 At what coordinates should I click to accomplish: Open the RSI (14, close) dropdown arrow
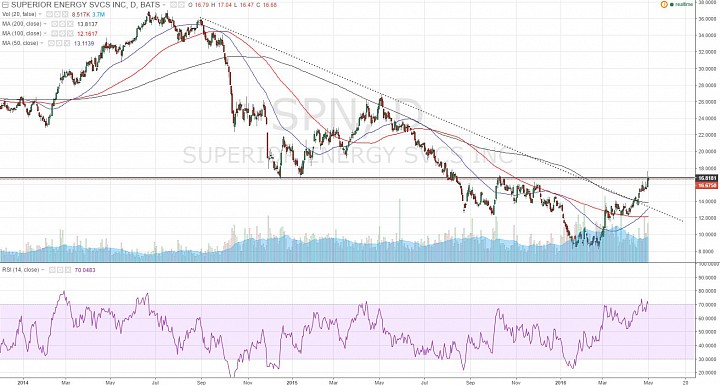point(43,270)
